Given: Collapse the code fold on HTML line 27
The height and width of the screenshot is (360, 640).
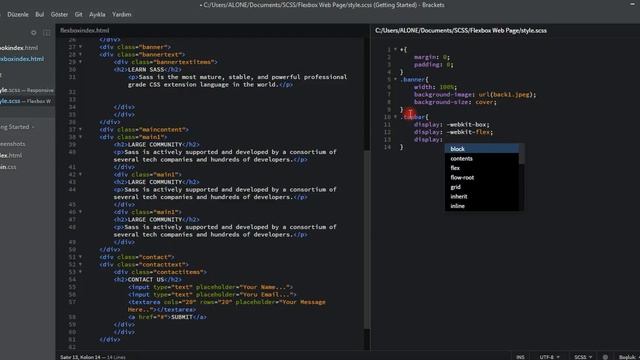Looking at the screenshot, I should [x=80, y=47].
